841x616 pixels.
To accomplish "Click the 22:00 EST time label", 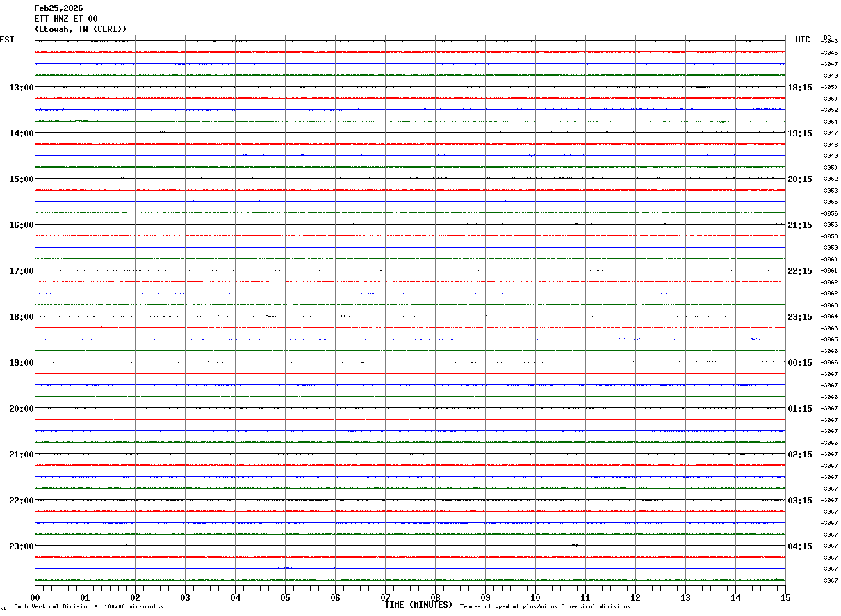I will (22, 501).
